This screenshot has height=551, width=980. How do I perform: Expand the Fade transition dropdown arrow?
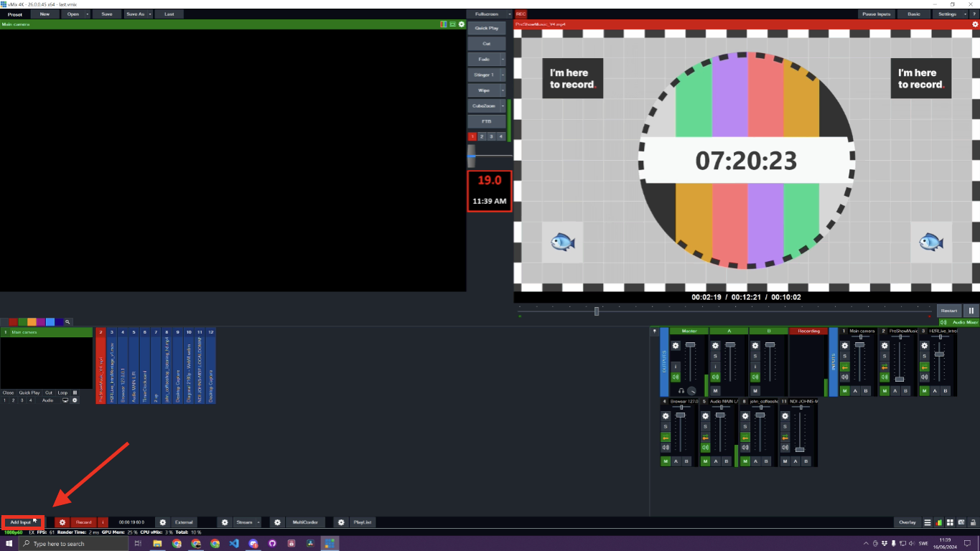503,59
